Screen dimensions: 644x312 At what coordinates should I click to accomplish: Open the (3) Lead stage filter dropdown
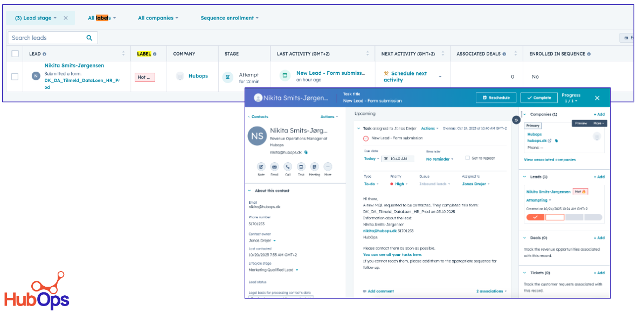[36, 18]
